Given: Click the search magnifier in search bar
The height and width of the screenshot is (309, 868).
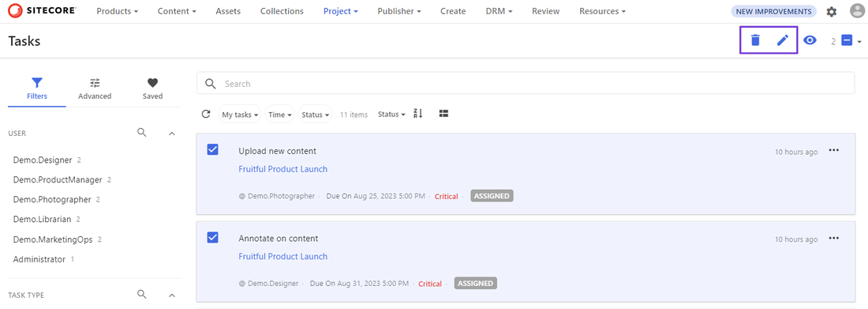Looking at the screenshot, I should tap(211, 84).
